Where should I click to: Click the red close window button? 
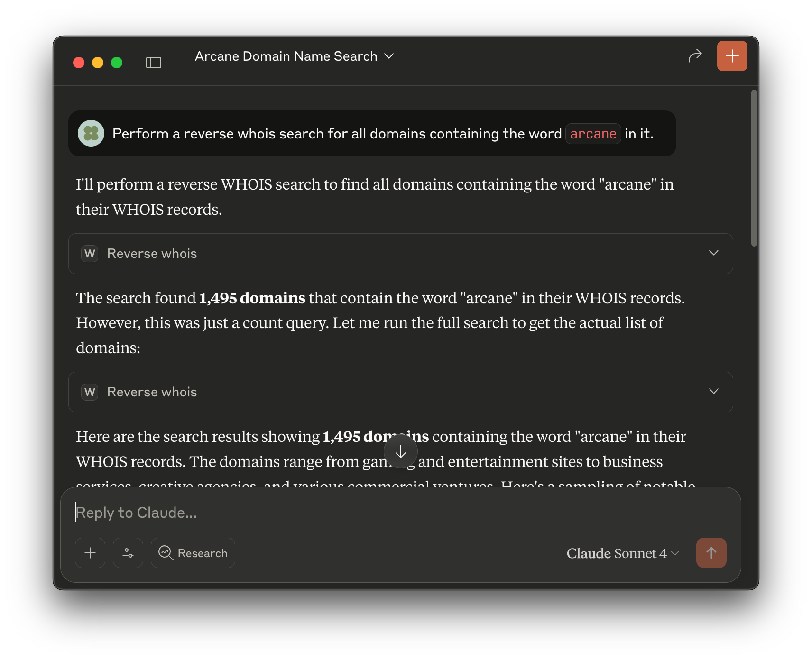coord(79,63)
